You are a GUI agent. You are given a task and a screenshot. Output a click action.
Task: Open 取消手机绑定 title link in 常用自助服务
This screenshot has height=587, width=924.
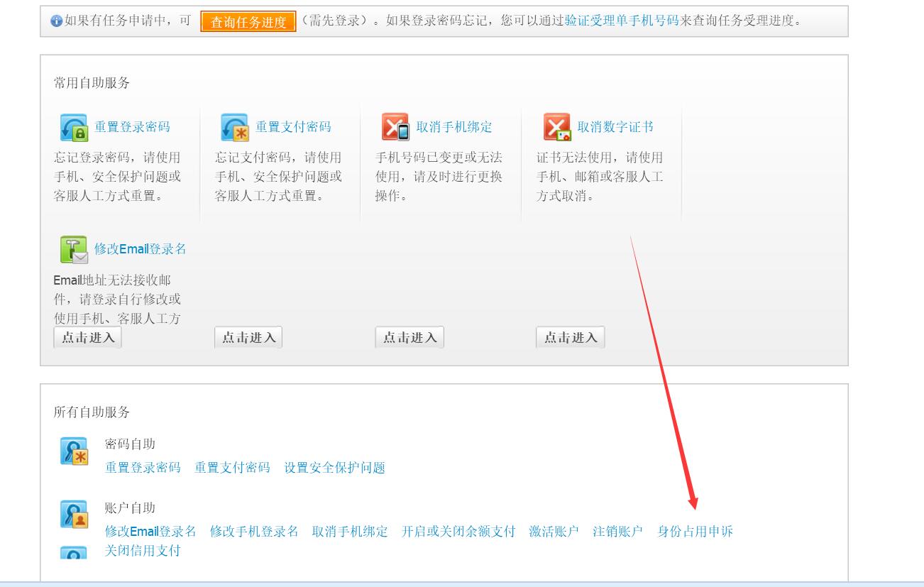(x=454, y=127)
